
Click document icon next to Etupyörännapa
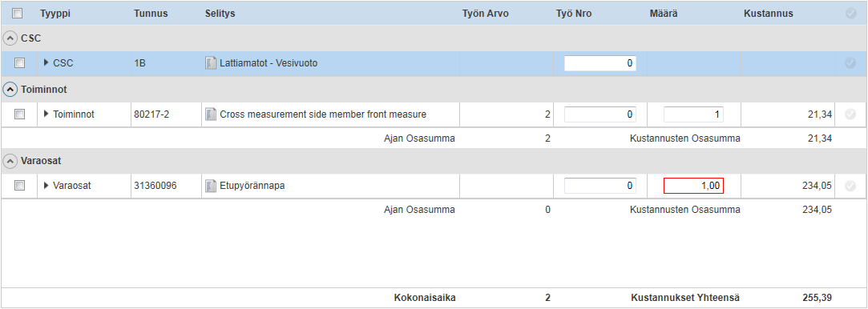pyautogui.click(x=210, y=187)
